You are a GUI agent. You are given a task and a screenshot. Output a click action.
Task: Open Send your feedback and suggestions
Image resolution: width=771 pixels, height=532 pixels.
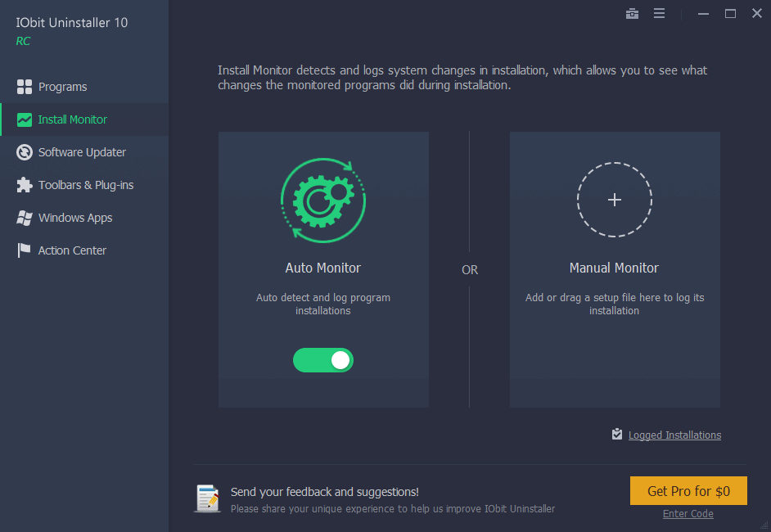(325, 492)
